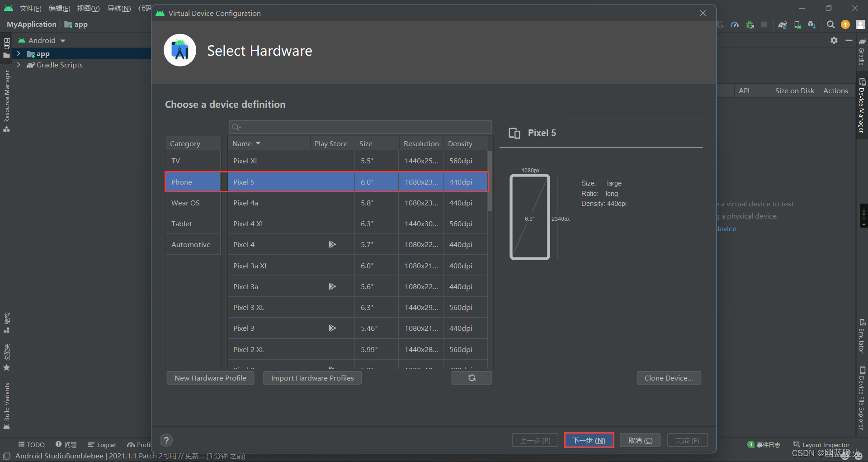
Task: Open the 文件(F) menu
Action: pos(30,9)
